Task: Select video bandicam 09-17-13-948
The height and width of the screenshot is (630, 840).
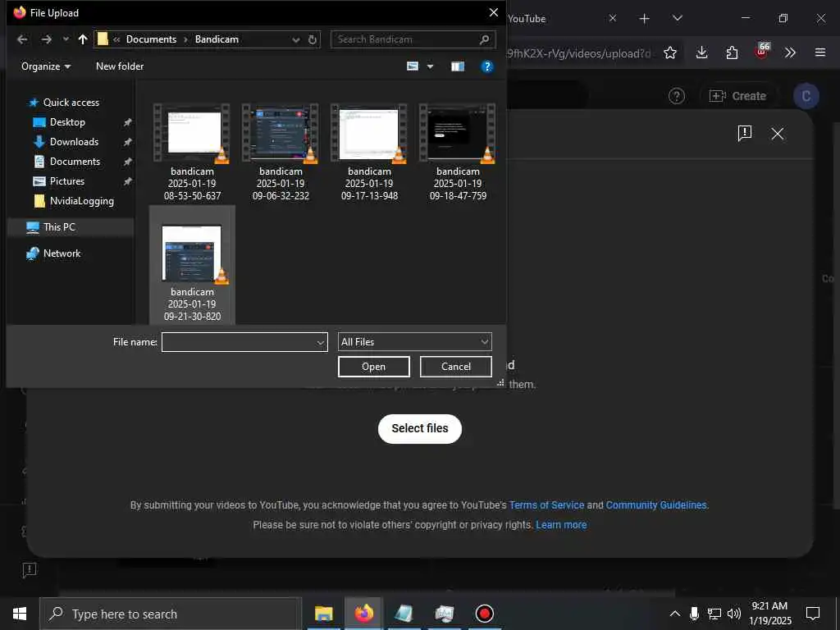Action: click(369, 152)
